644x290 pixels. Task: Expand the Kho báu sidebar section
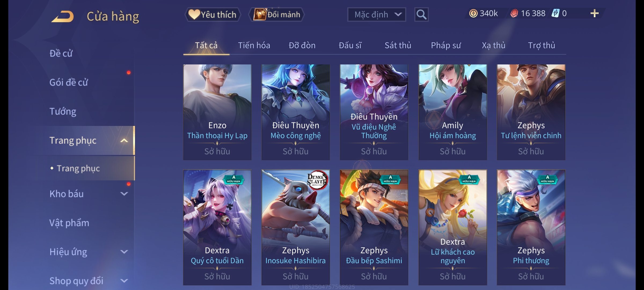[124, 194]
